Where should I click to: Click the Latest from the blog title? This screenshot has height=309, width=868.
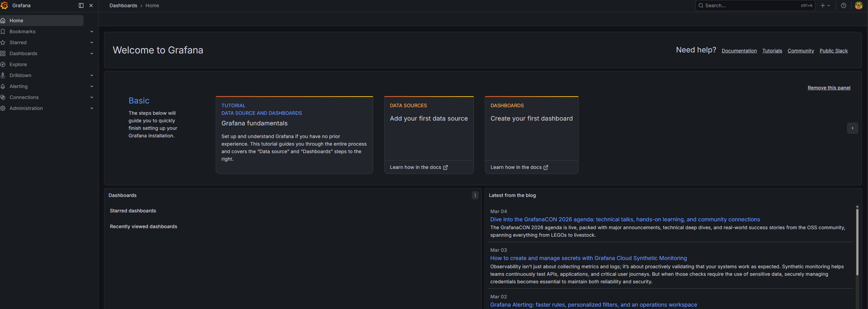512,195
